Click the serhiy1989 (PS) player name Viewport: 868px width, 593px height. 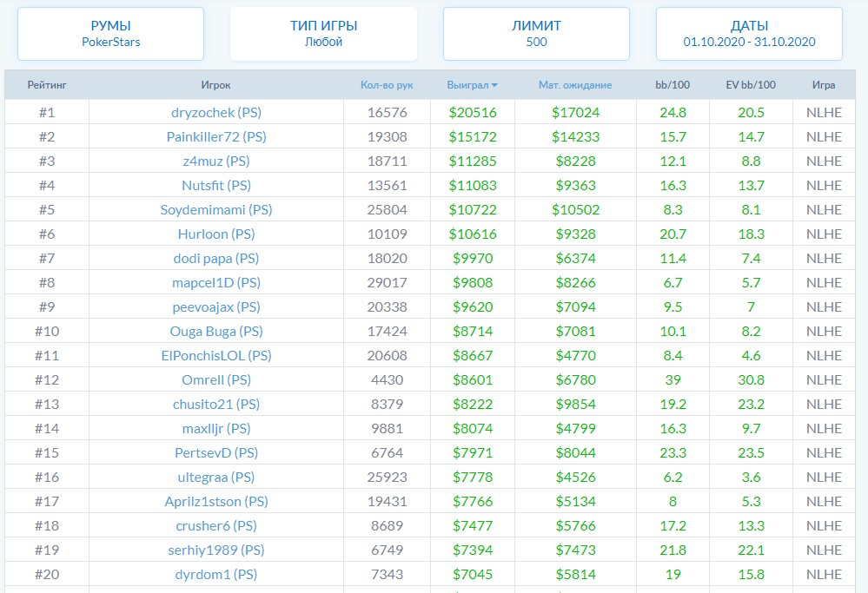pos(215,550)
